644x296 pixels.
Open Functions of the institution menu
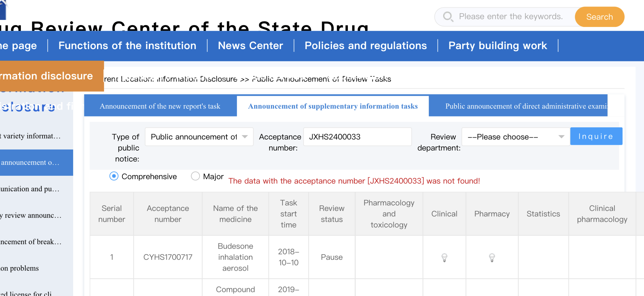click(x=127, y=46)
